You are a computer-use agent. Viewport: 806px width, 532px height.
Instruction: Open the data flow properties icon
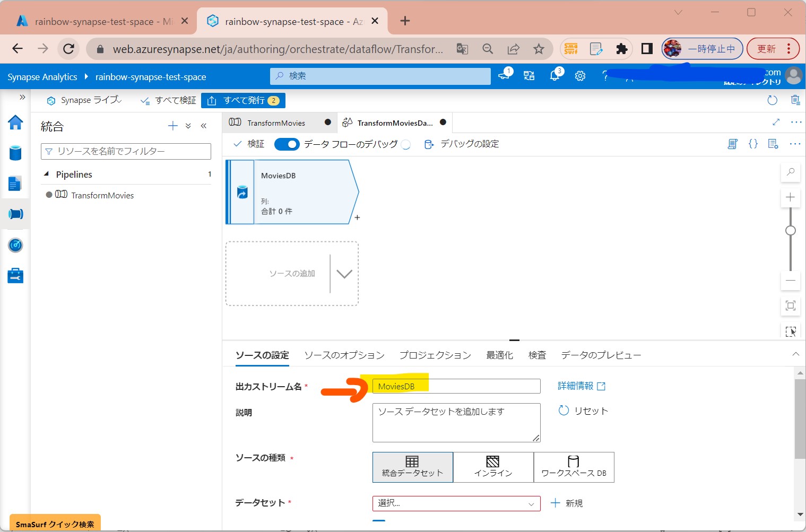coord(773,144)
